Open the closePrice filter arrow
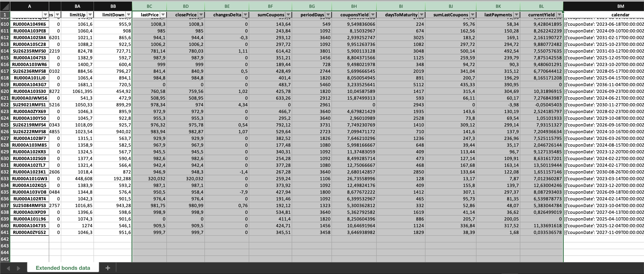644x274 pixels. point(201,15)
